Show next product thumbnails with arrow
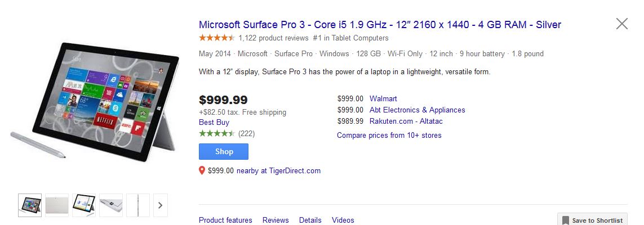 [x=160, y=205]
